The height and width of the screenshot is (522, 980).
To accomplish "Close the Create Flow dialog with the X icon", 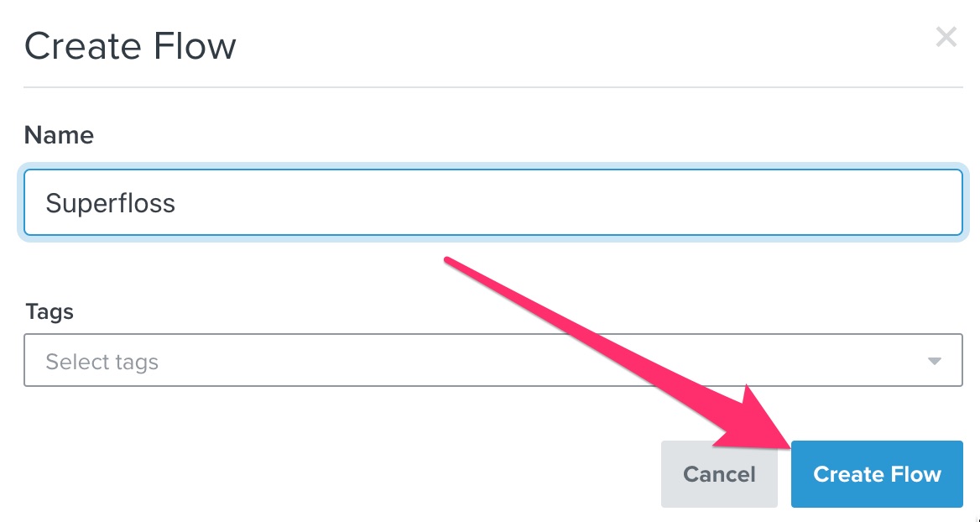I will tap(946, 37).
